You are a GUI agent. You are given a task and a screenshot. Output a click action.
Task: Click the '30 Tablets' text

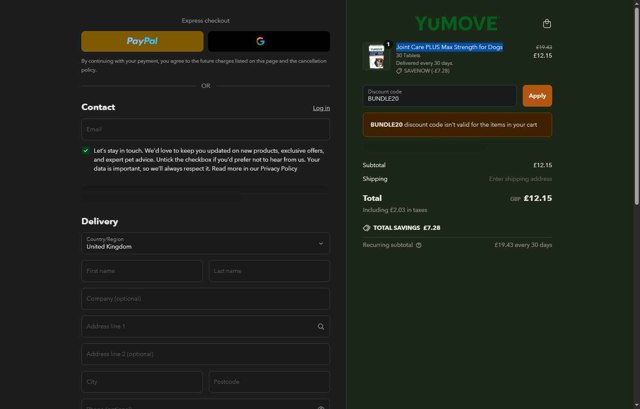click(x=408, y=56)
